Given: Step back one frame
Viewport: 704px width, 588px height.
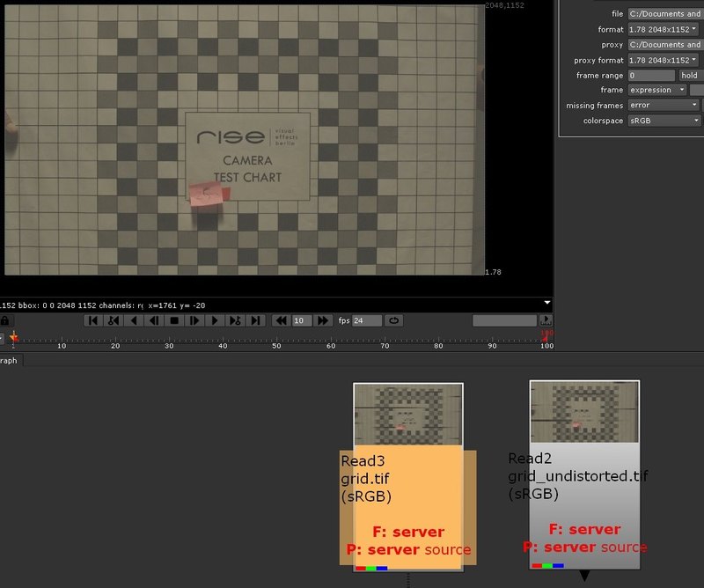Looking at the screenshot, I should (x=154, y=321).
